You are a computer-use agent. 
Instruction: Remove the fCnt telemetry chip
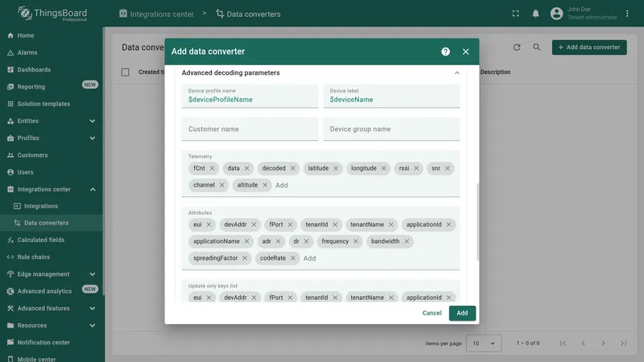212,168
